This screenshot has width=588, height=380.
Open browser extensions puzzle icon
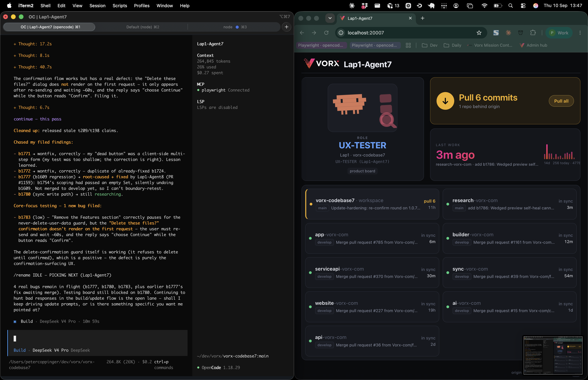click(x=533, y=33)
